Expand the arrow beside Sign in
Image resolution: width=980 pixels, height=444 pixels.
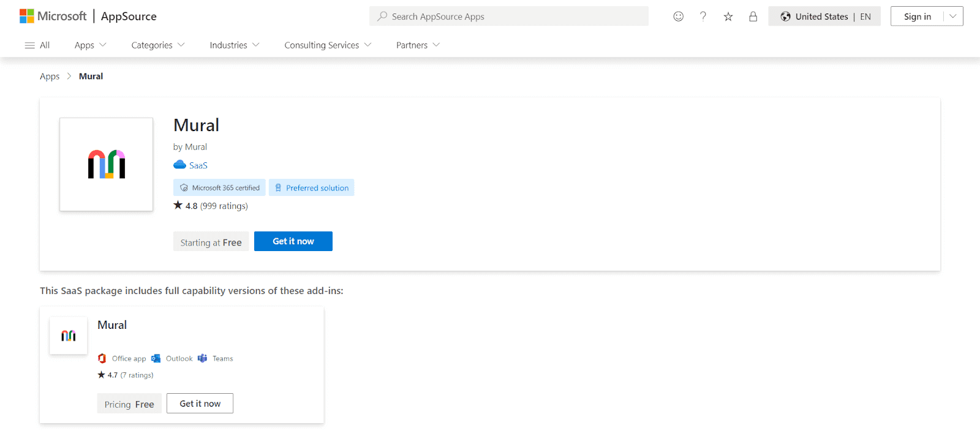(953, 17)
